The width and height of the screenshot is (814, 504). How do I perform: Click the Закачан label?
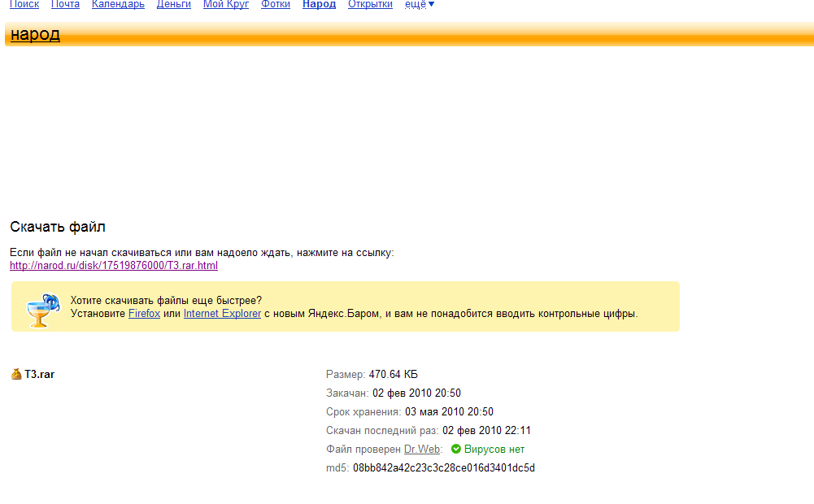(347, 393)
